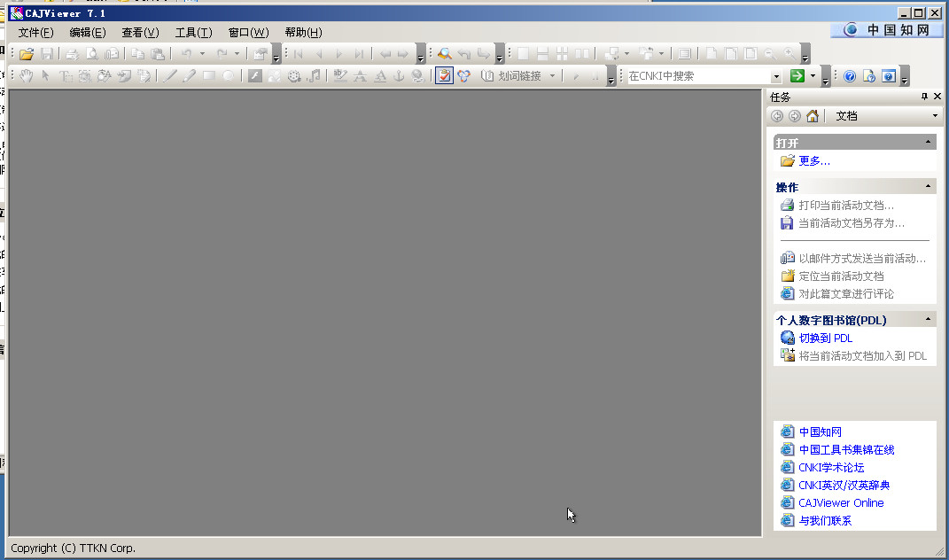
Task: Click the task pane forward arrow button
Action: point(795,115)
